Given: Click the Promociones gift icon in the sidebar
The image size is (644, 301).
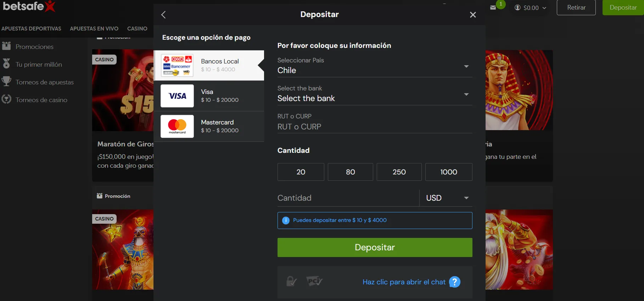Looking at the screenshot, I should click(6, 46).
